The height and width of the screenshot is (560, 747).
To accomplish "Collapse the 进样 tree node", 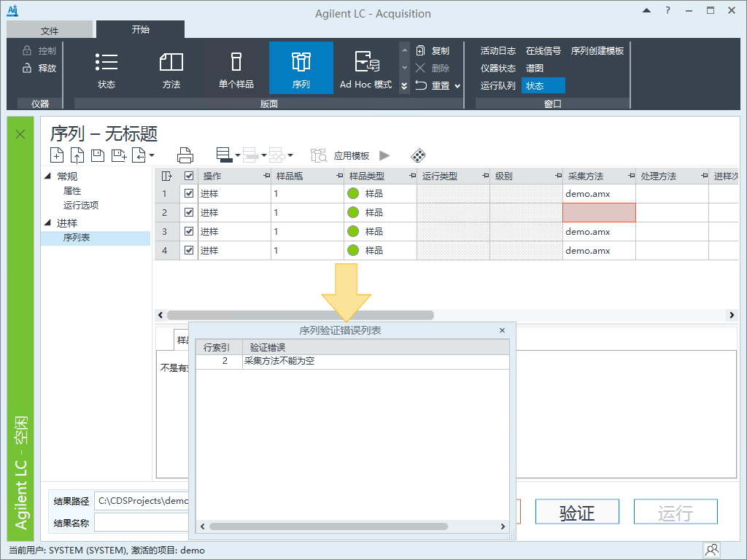I will (x=47, y=223).
